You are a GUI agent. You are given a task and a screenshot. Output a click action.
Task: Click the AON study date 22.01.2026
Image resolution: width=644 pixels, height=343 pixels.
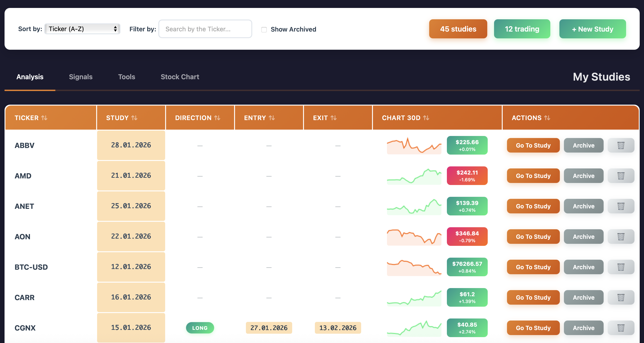[x=131, y=236]
